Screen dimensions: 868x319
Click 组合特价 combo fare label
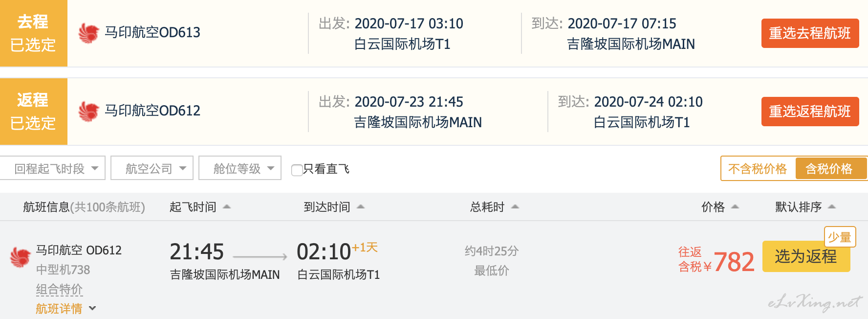pos(59,289)
